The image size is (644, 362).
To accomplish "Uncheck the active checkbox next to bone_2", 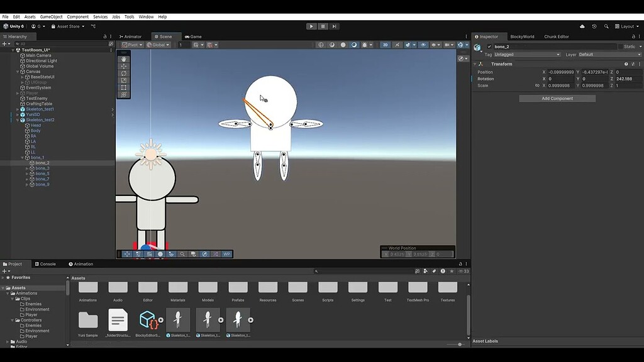I will [489, 47].
